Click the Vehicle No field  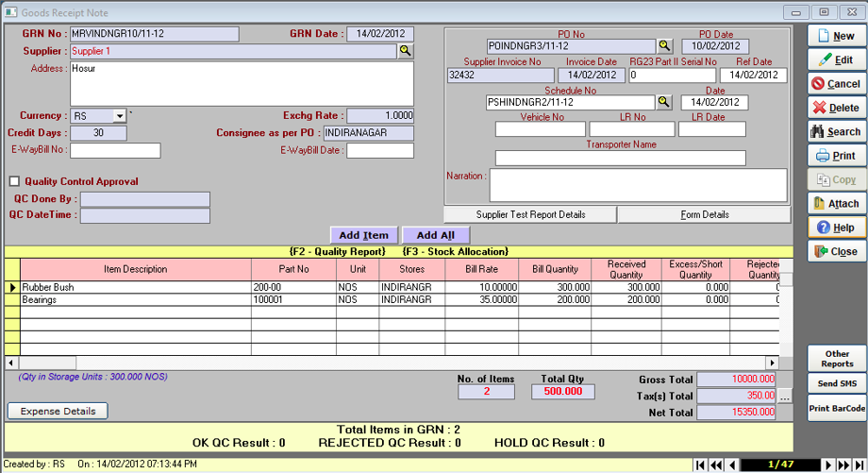[x=541, y=129]
